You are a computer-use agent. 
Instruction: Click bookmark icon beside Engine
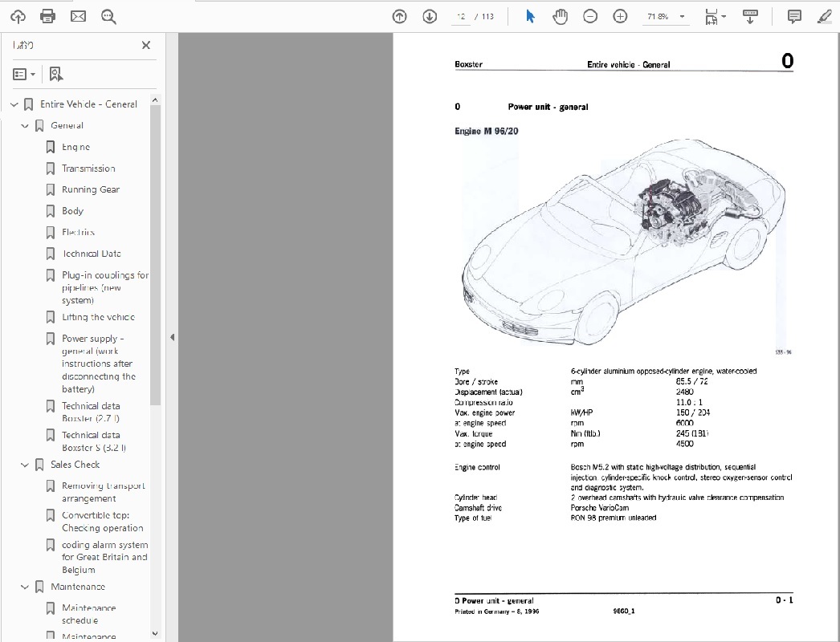51,147
